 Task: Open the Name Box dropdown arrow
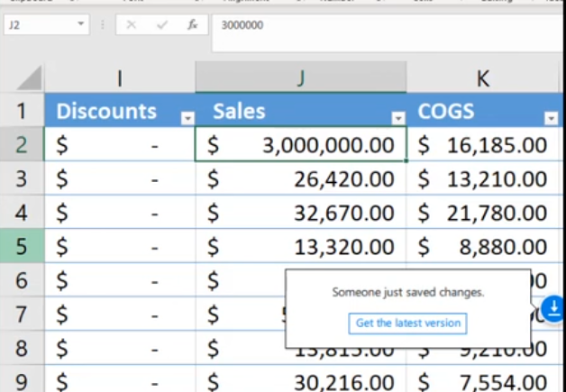(x=80, y=24)
